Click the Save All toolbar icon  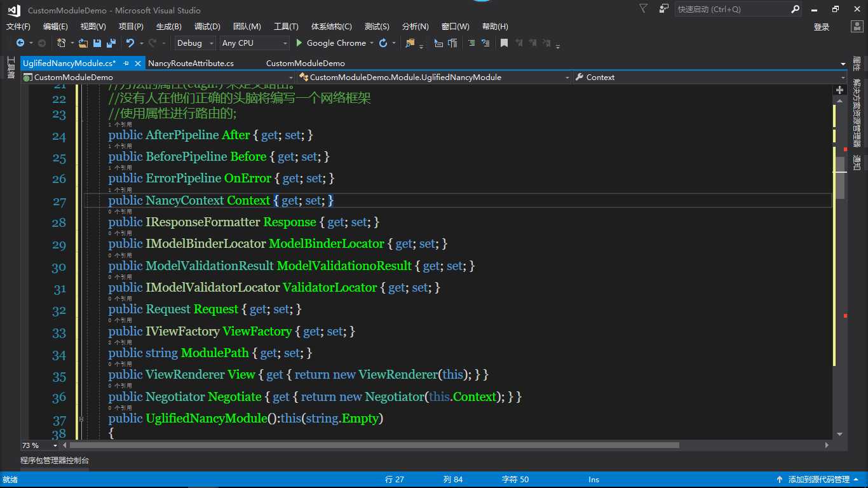[x=111, y=43]
